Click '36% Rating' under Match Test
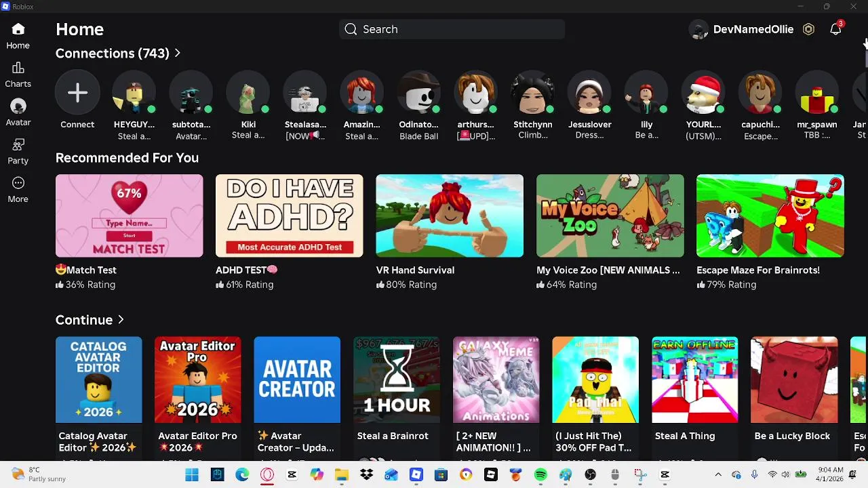This screenshot has width=868, height=488. pyautogui.click(x=91, y=285)
